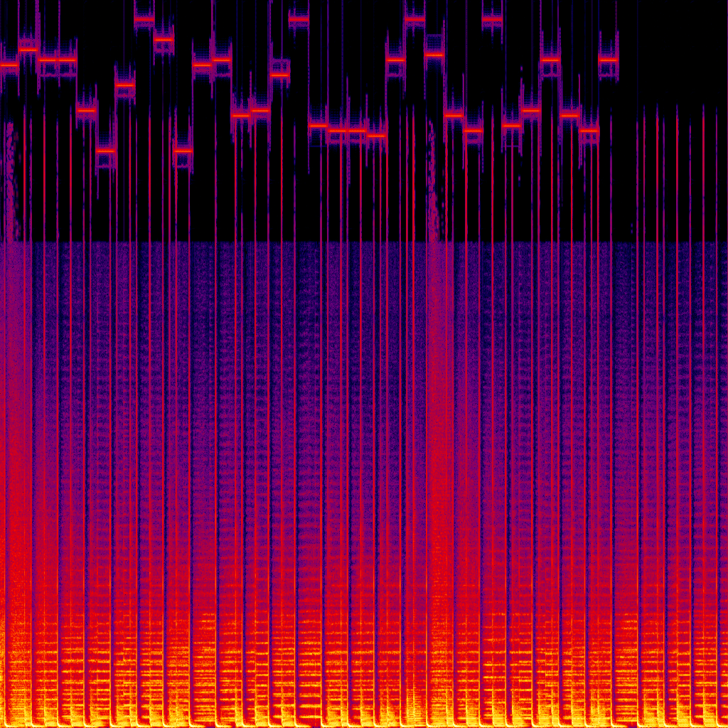Click the leftmost of the two lowest tone segments
The height and width of the screenshot is (728, 728).
click(x=105, y=151)
